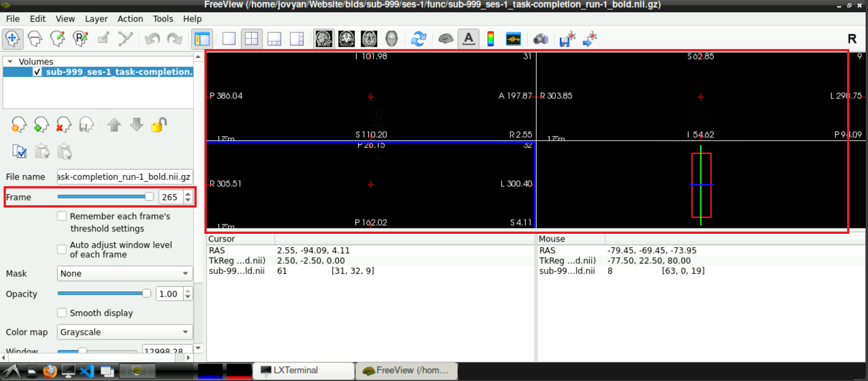The width and height of the screenshot is (868, 381).
Task: Check the Smooth display option
Action: pyautogui.click(x=62, y=313)
